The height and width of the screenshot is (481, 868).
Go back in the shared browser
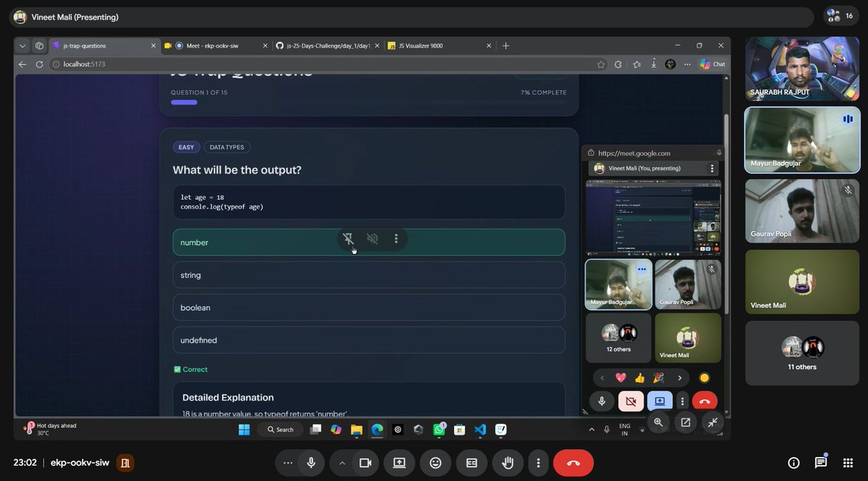22,64
